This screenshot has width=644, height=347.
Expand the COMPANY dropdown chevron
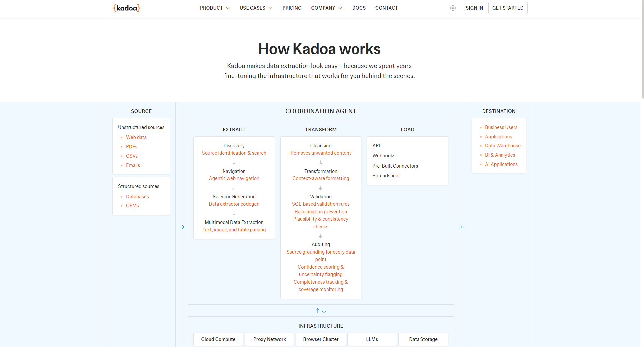coord(340,8)
